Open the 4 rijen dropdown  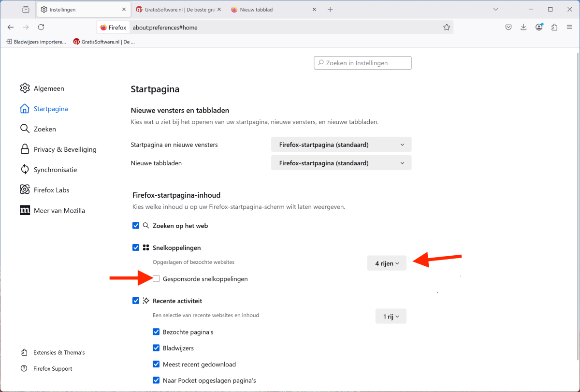pos(387,263)
